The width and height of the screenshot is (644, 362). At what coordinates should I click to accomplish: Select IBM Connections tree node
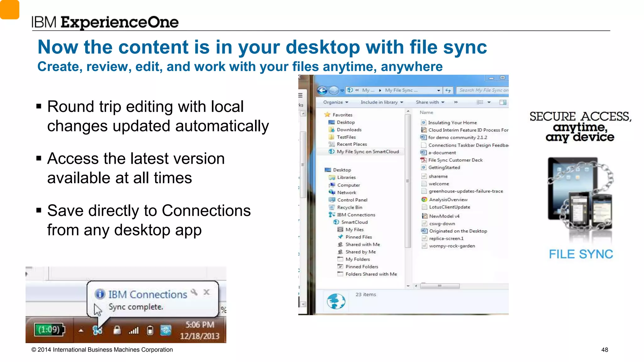352,215
